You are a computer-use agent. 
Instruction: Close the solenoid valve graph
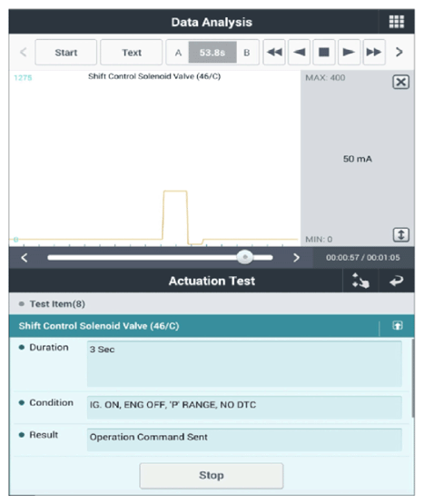pyautogui.click(x=401, y=82)
